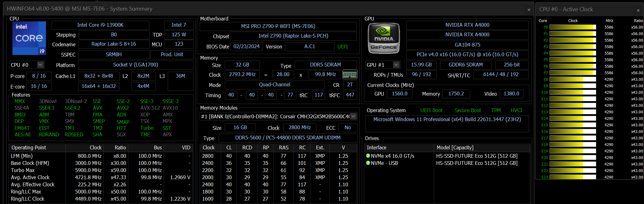644x204 pixels.
Task: Click the memory clock 2793.2 MHz field
Action: pyautogui.click(x=242, y=75)
